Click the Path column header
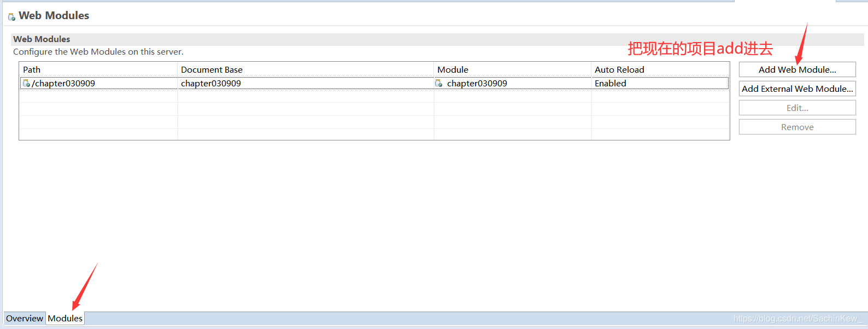Screen dimensions: 868x329 point(98,69)
